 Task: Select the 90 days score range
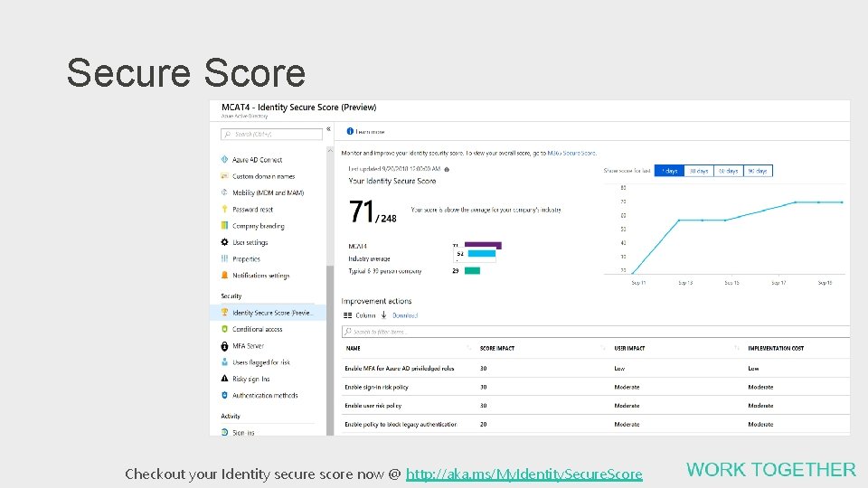coord(758,171)
